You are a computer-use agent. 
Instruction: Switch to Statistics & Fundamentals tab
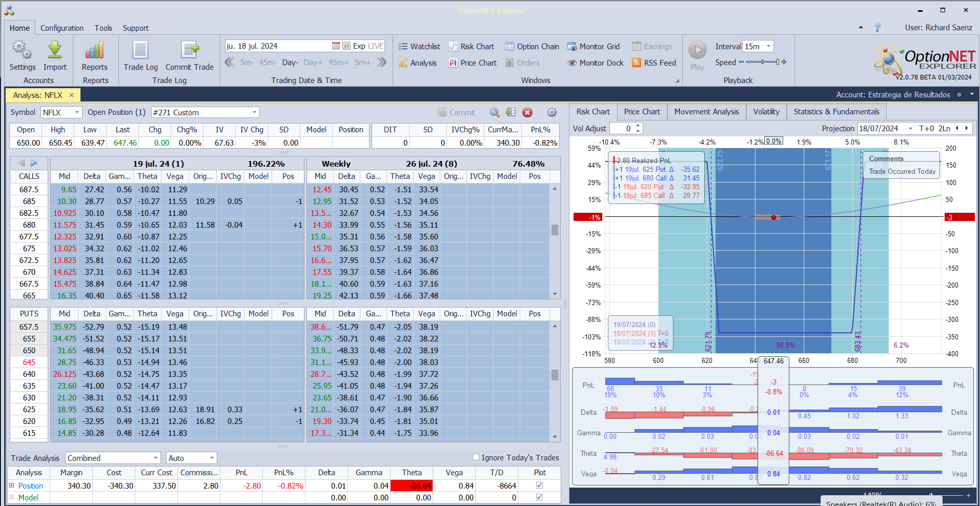(x=836, y=112)
